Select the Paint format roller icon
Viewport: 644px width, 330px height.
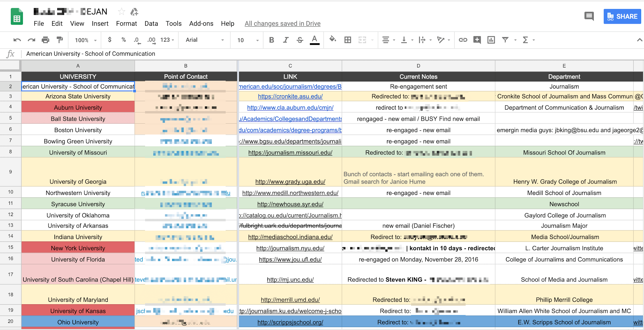[60, 40]
